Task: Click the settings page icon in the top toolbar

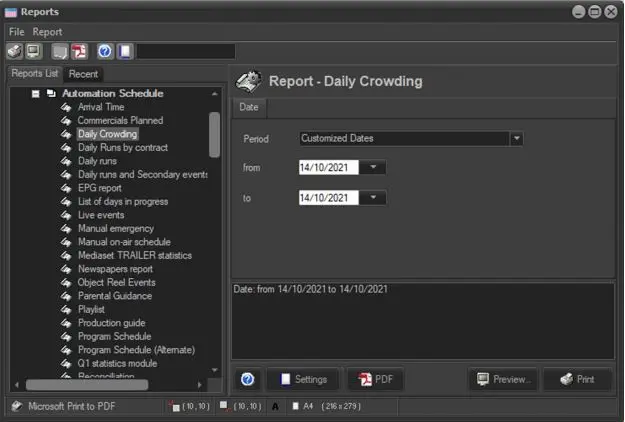Action: pyautogui.click(x=125, y=51)
